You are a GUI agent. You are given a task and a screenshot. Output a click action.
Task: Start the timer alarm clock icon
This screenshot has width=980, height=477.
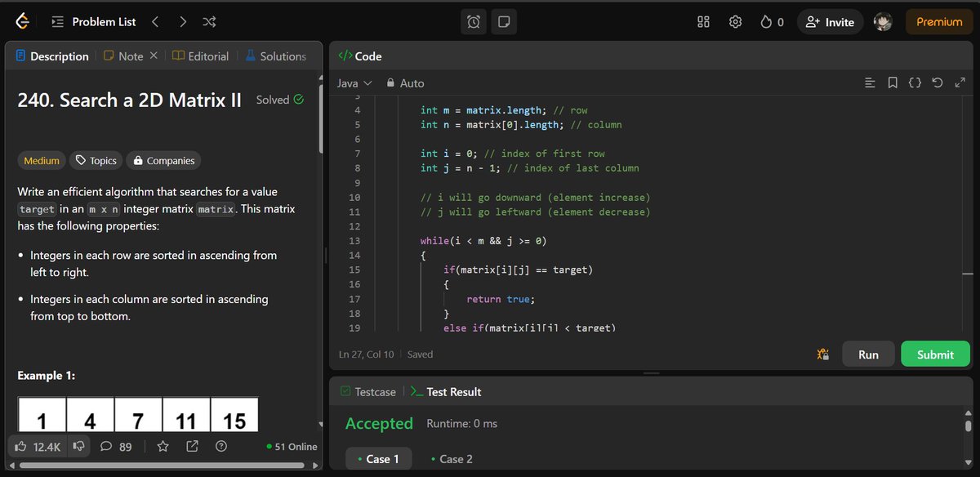[474, 22]
